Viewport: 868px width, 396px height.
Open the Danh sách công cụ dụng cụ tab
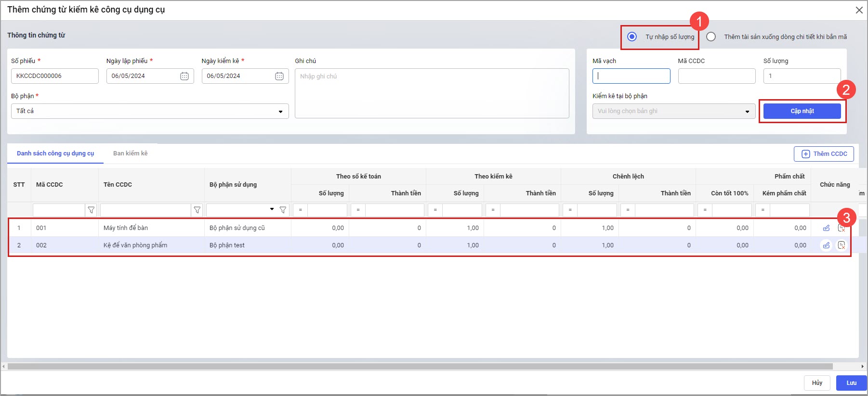tap(55, 153)
